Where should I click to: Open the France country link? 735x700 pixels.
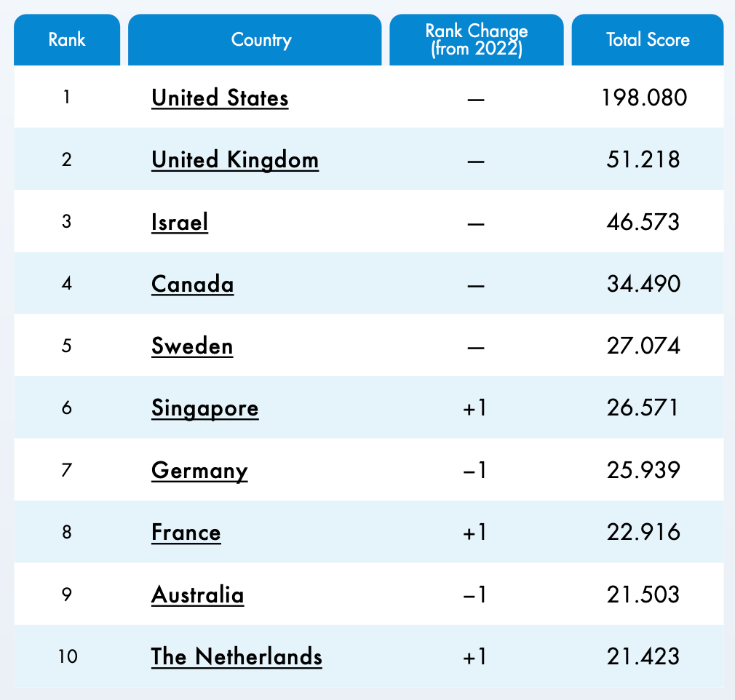point(186,532)
